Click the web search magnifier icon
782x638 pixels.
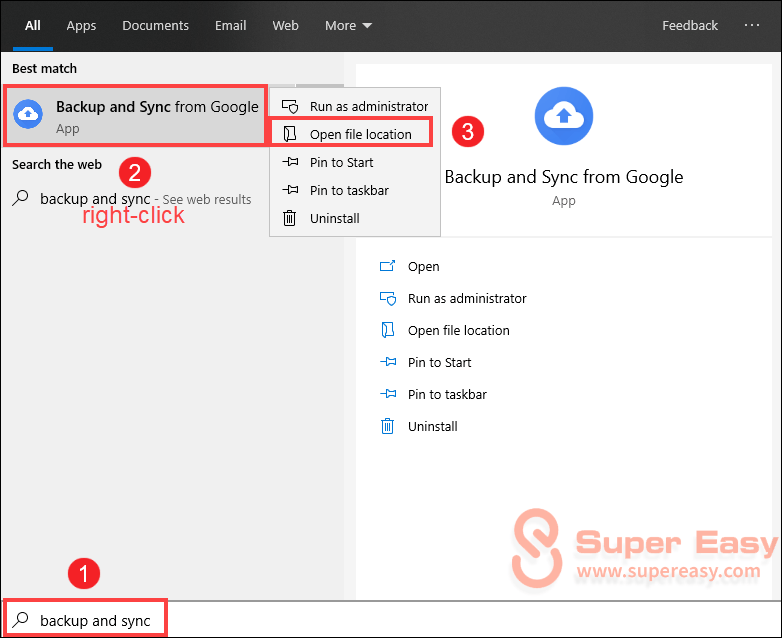(20, 198)
